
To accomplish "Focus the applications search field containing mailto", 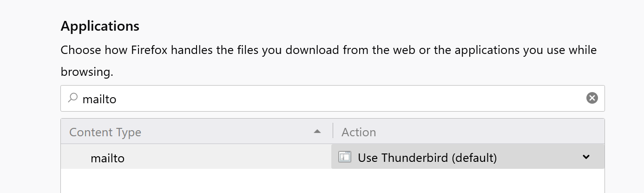I will coord(332,98).
